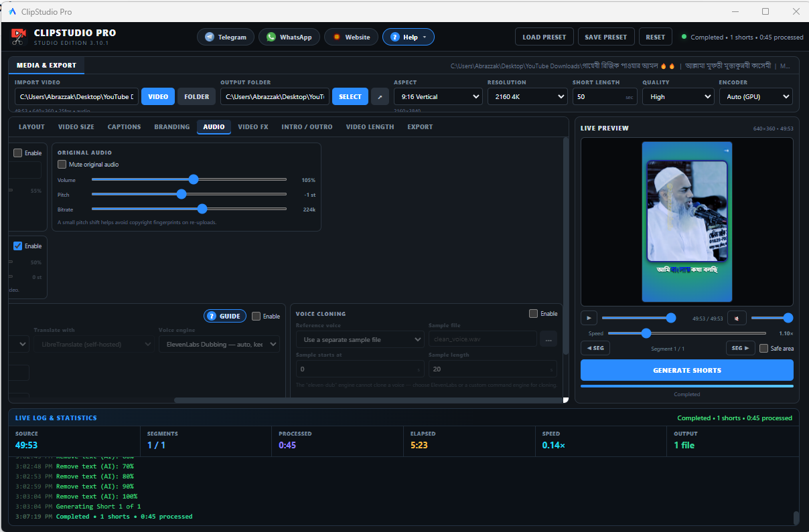Click the Short Length input field
Screen dimensions: 809x532
[x=604, y=96]
